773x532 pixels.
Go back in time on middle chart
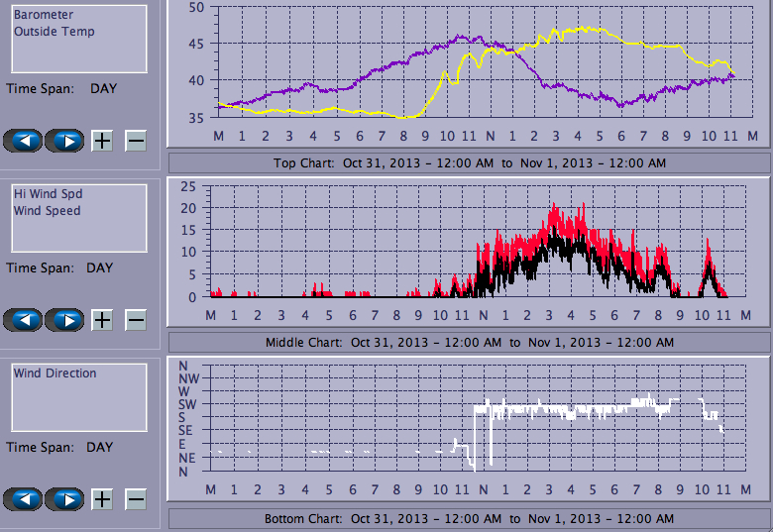(24, 320)
